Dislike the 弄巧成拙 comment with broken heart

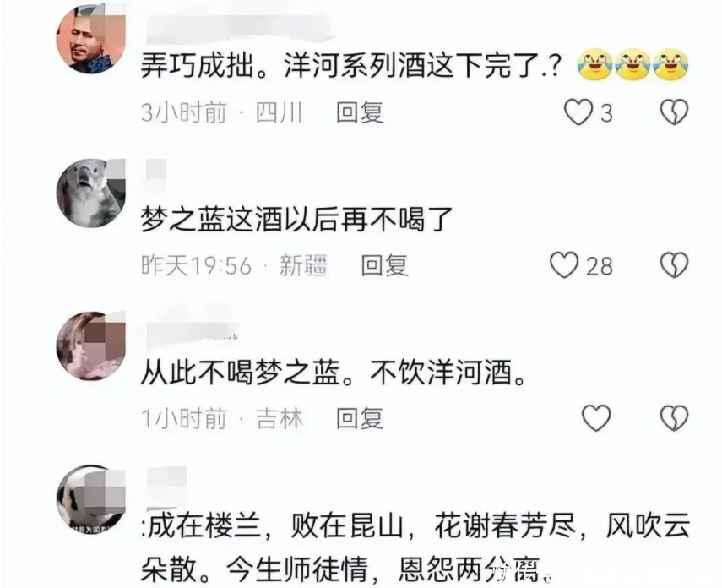click(x=674, y=112)
